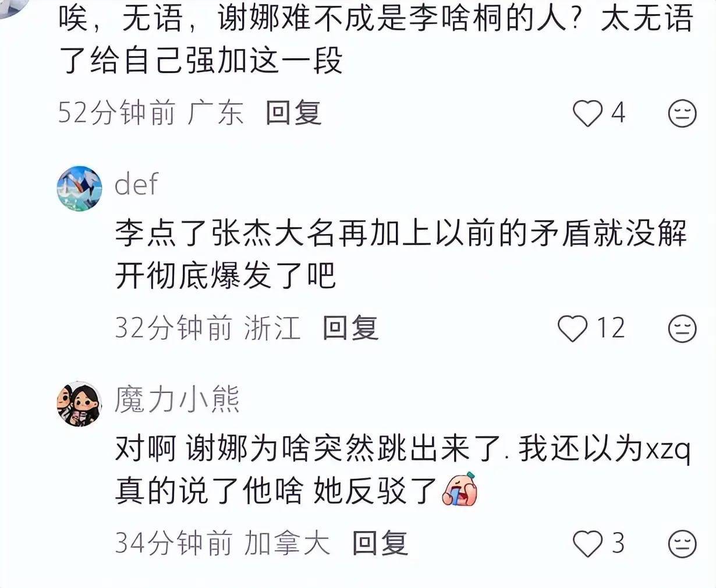716x588 pixels.
Task: Like def's comment with 12 likes
Action: click(x=572, y=328)
